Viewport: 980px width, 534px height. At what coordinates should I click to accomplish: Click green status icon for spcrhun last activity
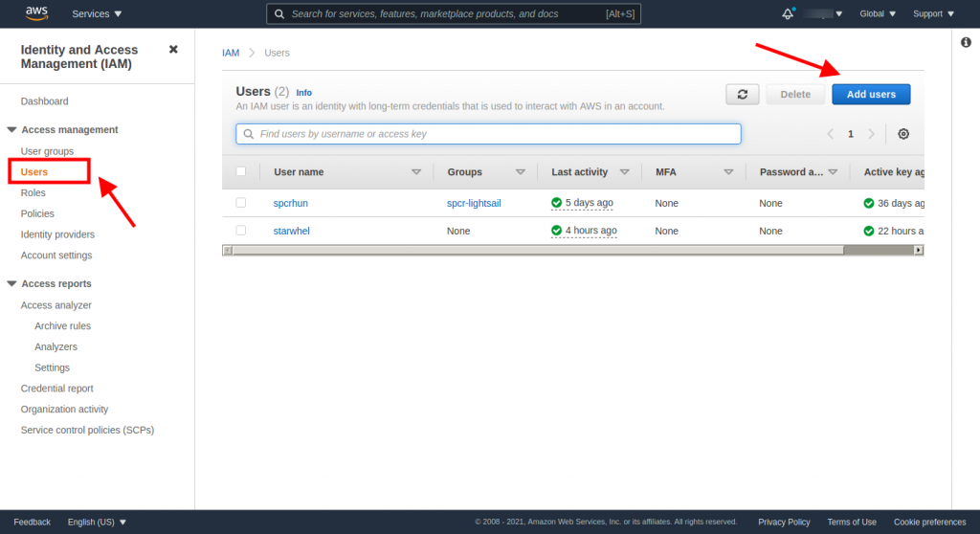click(556, 203)
